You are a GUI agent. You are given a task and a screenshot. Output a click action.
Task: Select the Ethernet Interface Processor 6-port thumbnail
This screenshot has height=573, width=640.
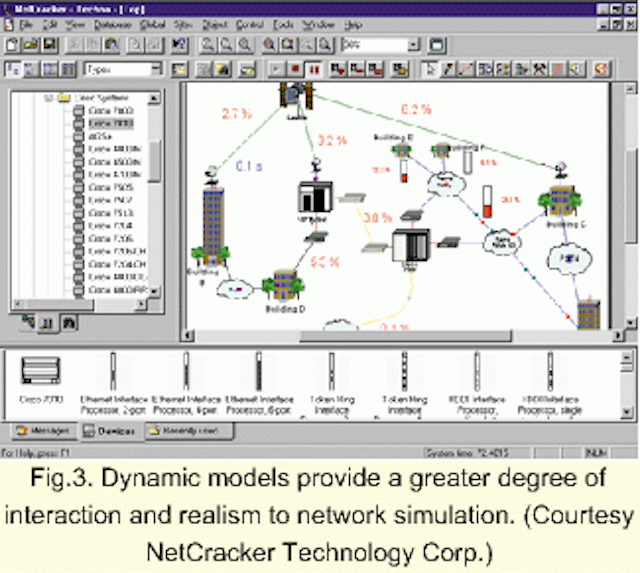[259, 371]
